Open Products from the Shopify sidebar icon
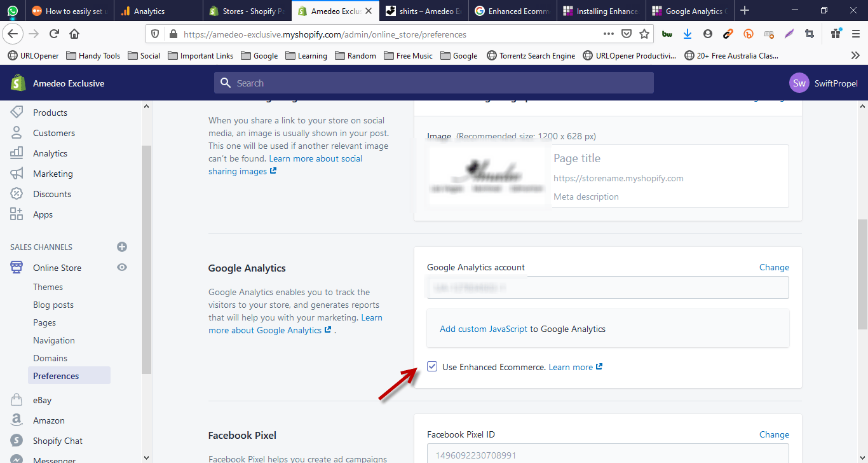 [17, 112]
